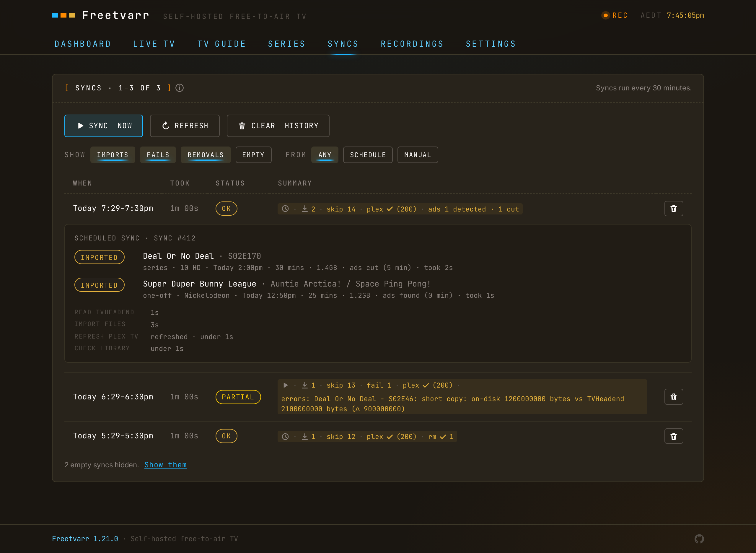Click the REC recording indicator
Screen dimensions: 756x553
(x=615, y=15)
